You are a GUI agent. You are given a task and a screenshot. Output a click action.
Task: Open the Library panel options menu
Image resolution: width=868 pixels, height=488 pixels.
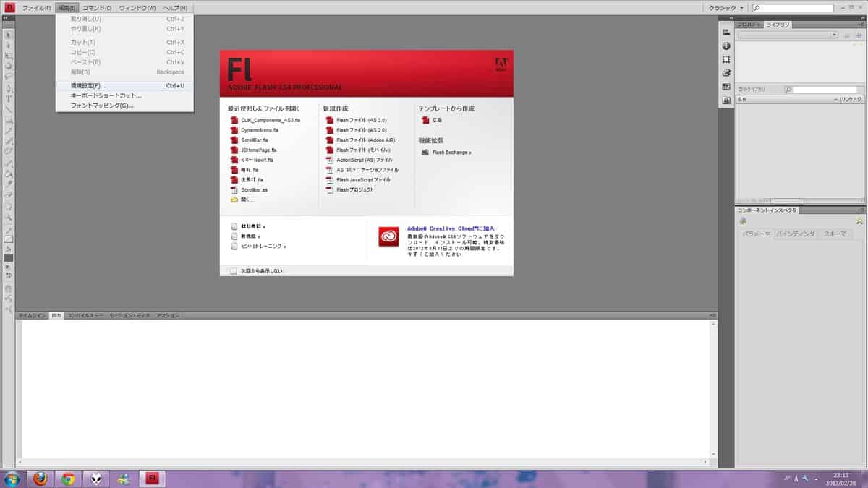point(861,25)
